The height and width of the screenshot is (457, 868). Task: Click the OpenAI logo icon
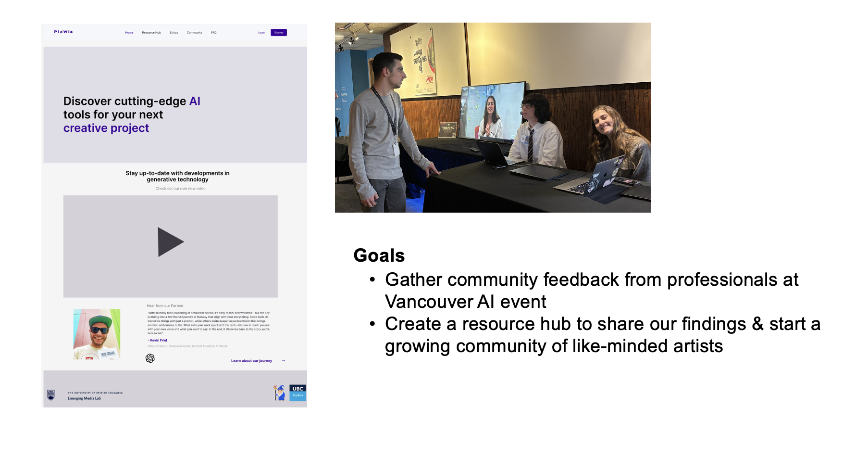[x=150, y=358]
